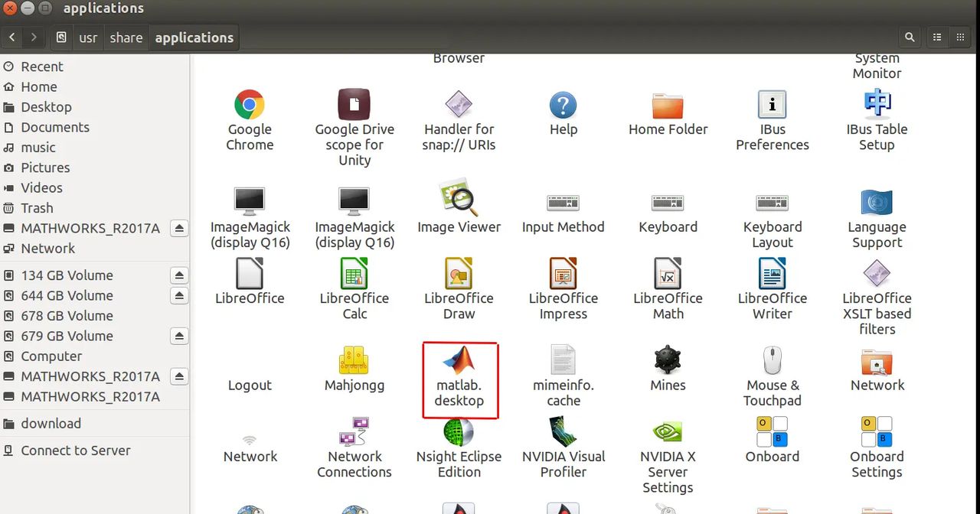Launch the matlab.desktop application
The image size is (980, 514).
coord(459,375)
